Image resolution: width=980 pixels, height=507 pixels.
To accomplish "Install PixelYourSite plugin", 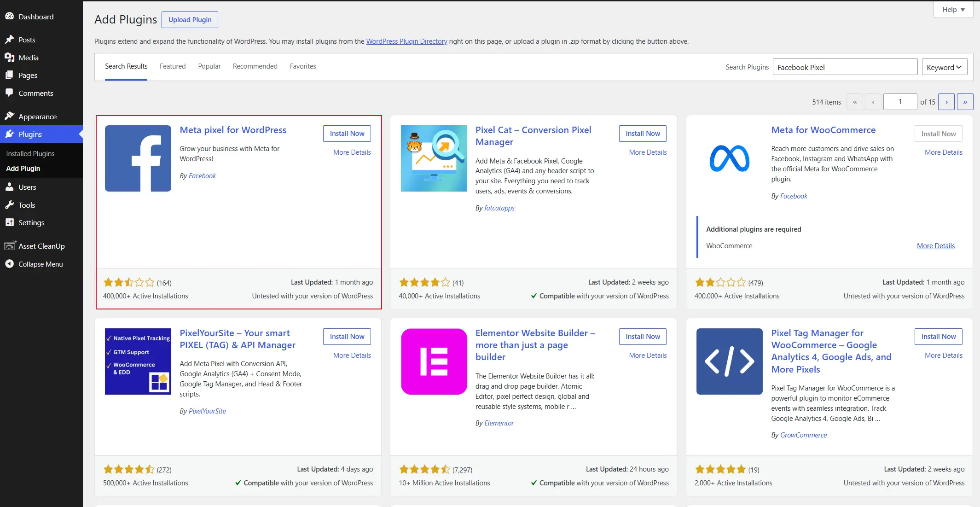I will point(347,337).
